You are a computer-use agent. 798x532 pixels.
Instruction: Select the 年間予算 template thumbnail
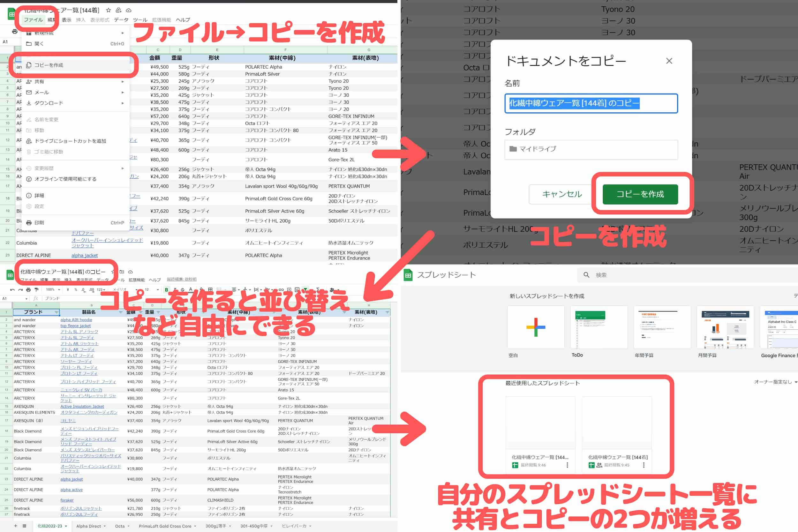662,327
